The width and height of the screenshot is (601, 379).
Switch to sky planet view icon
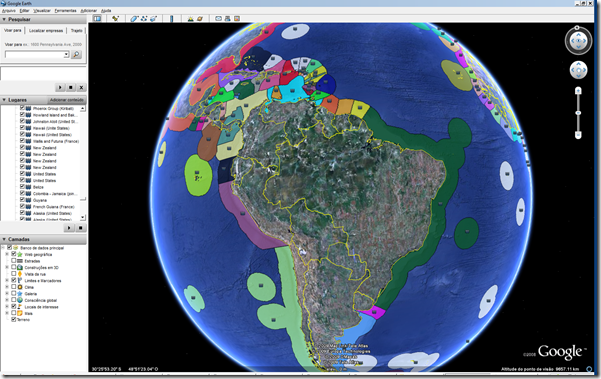pyautogui.click(x=200, y=18)
